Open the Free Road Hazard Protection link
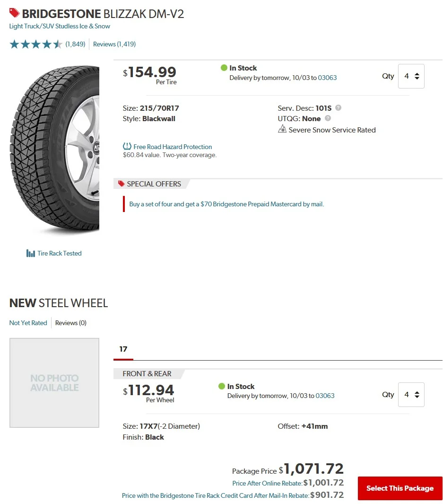Screen dimensions: 443x504 pyautogui.click(x=173, y=147)
